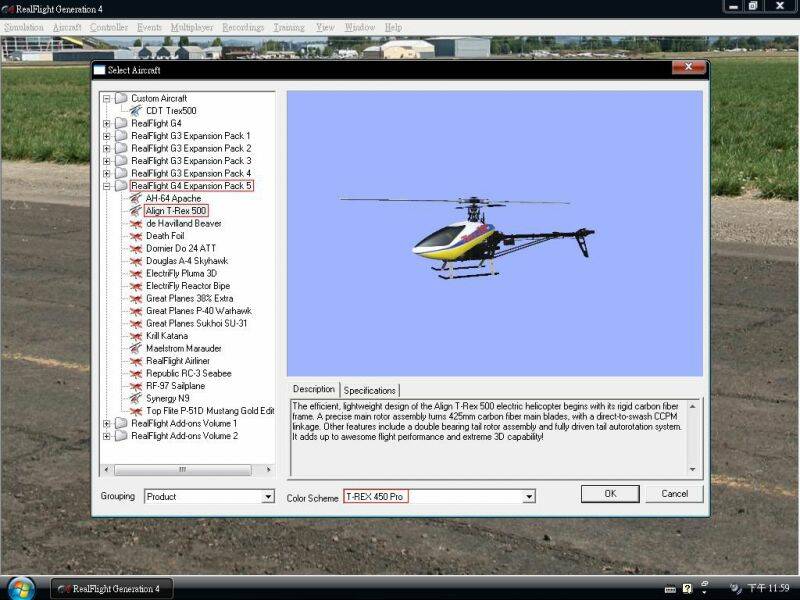Expand the RealFlight G4 tree node
This screenshot has height=600, width=800.
coord(107,123)
